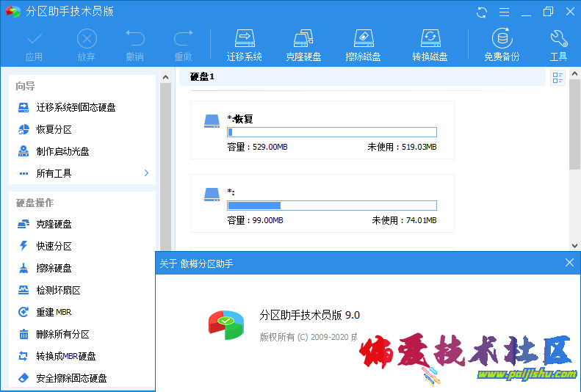
Task: Open the 工具 wrench icon
Action: (558, 45)
